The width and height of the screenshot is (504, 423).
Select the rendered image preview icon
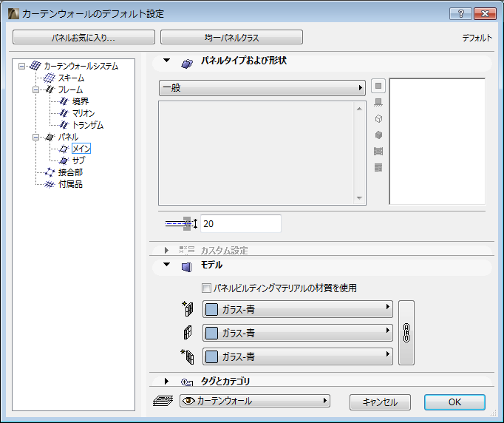click(378, 168)
